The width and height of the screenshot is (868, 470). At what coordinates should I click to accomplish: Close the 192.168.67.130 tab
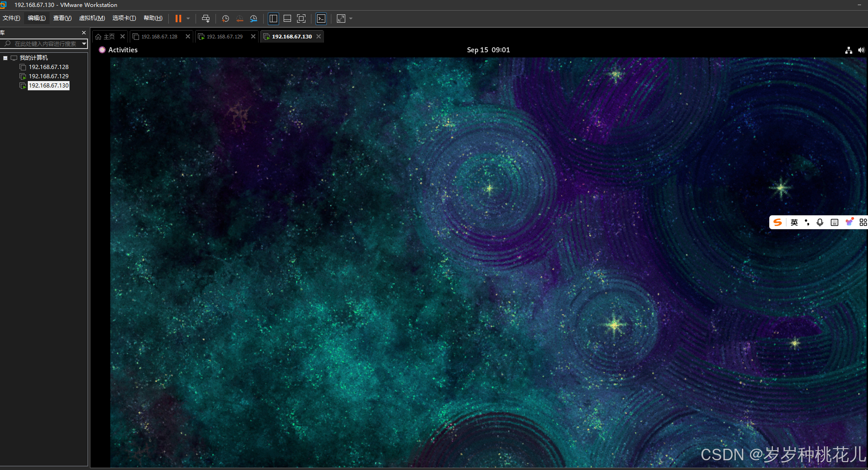[x=318, y=37]
